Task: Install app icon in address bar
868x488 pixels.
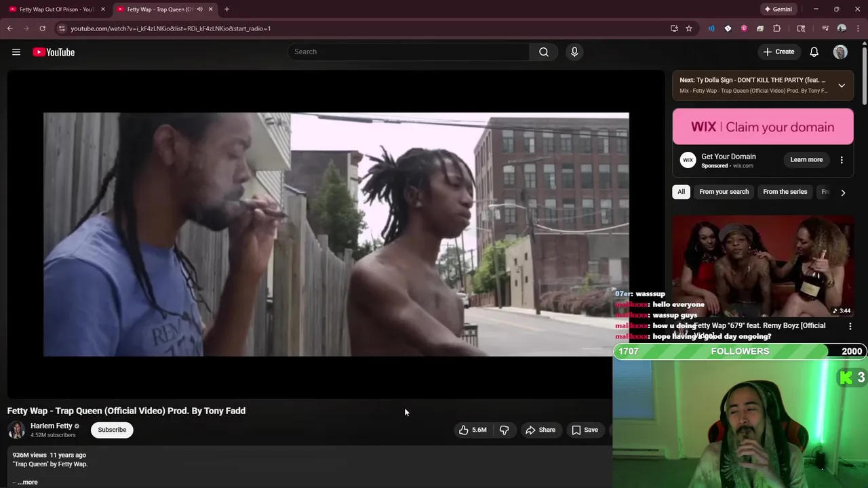Action: pyautogui.click(x=674, y=28)
